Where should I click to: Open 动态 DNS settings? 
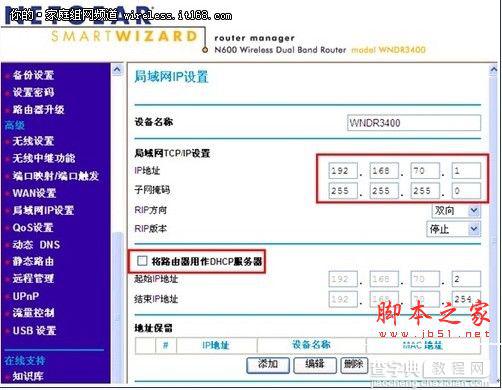36,245
